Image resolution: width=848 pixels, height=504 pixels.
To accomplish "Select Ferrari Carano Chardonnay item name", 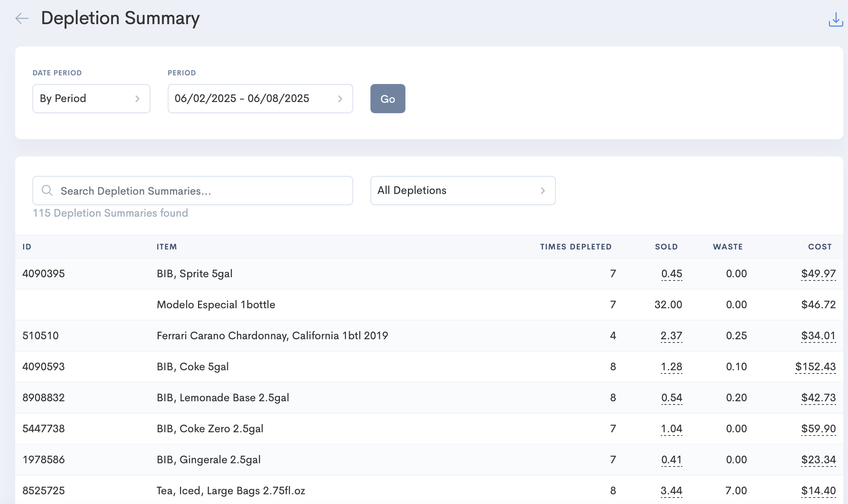I will point(272,336).
